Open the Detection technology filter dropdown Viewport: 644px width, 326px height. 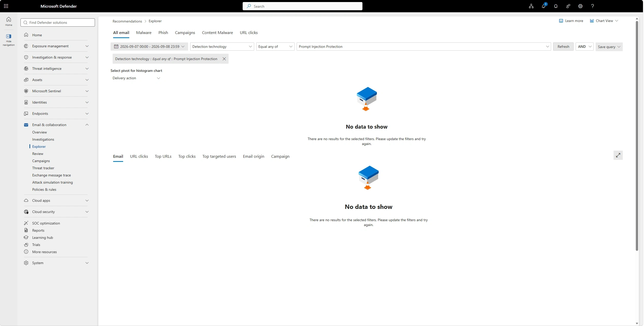pos(222,47)
